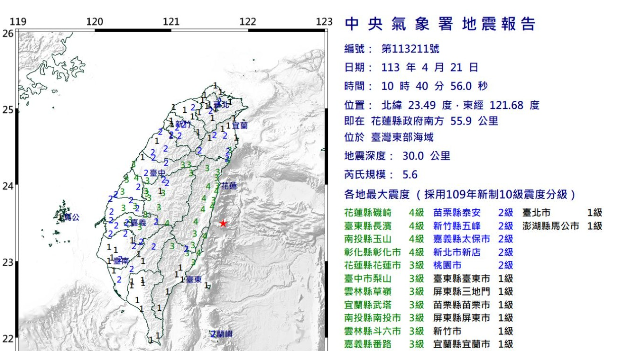
Task: Click the magnitude value 5.6
Action: pos(410,174)
